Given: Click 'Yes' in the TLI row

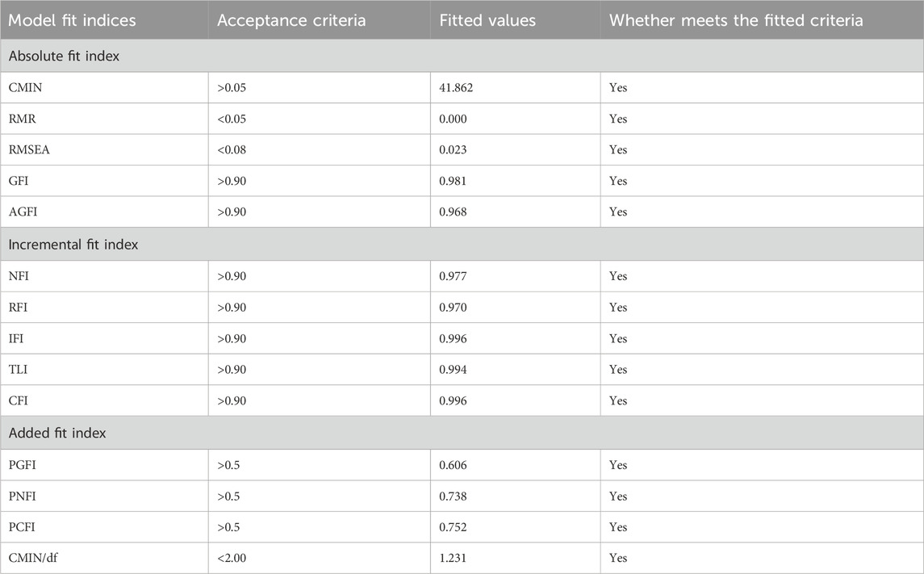Looking at the screenshot, I should [618, 370].
